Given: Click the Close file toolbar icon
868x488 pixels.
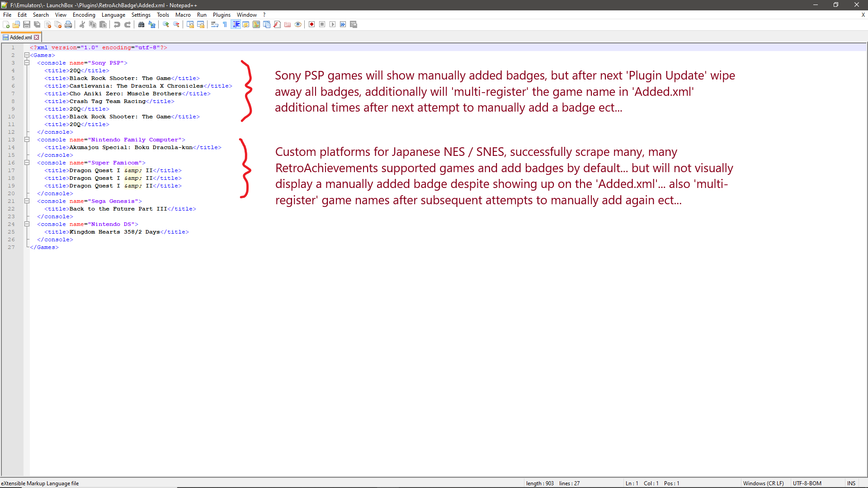Looking at the screenshot, I should (x=47, y=24).
